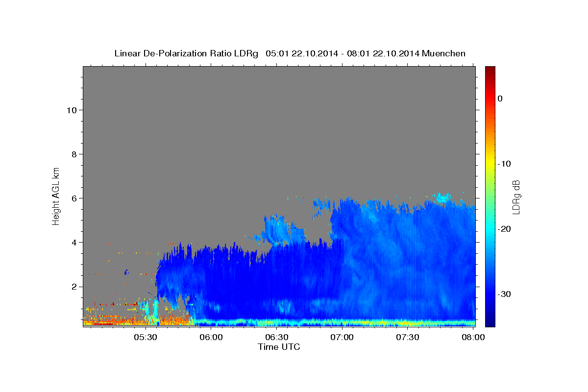The image size is (588, 392).
Task: Click the 08:00 time tick label
Action: point(473,338)
